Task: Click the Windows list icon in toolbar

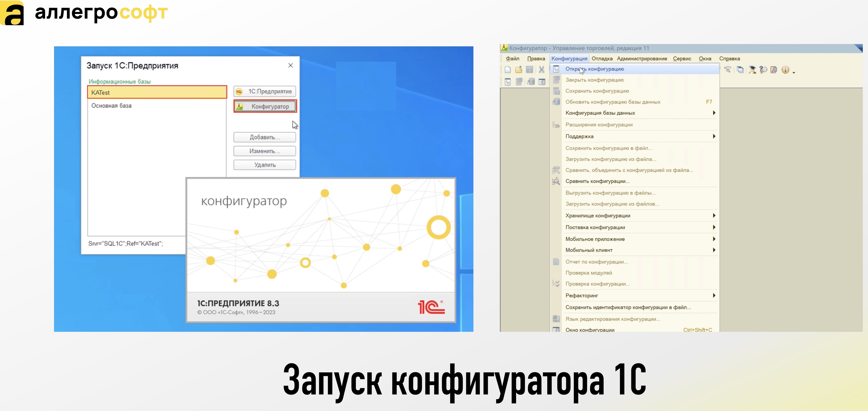Action: (740, 70)
